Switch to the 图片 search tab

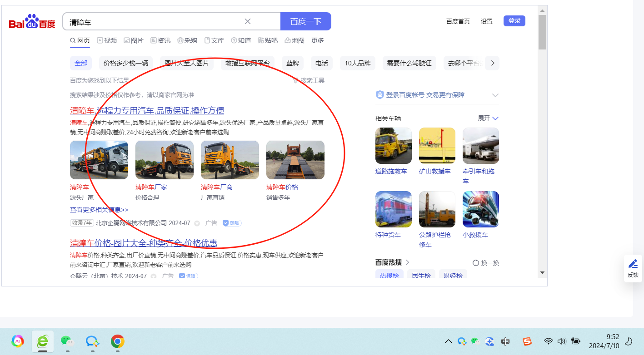tap(134, 40)
